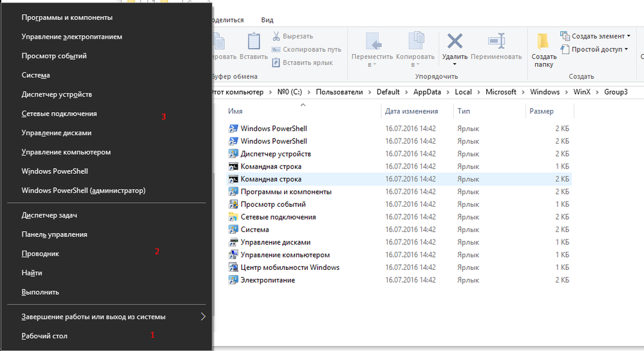The height and width of the screenshot is (351, 644).
Task: Expand breadcrumb arrow after WinX
Action: (x=597, y=92)
